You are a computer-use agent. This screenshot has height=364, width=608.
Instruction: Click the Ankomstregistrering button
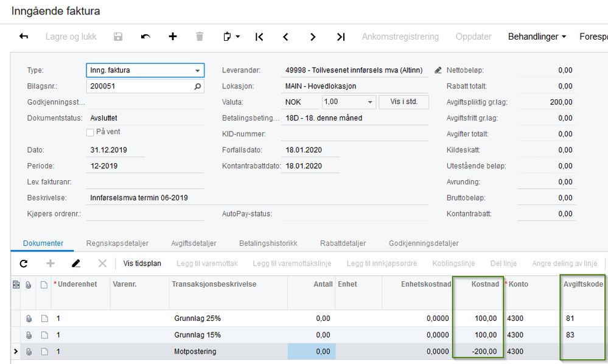(400, 37)
